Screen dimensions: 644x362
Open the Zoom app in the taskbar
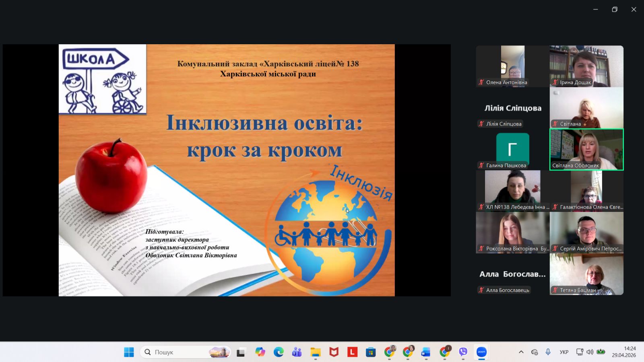click(x=481, y=352)
